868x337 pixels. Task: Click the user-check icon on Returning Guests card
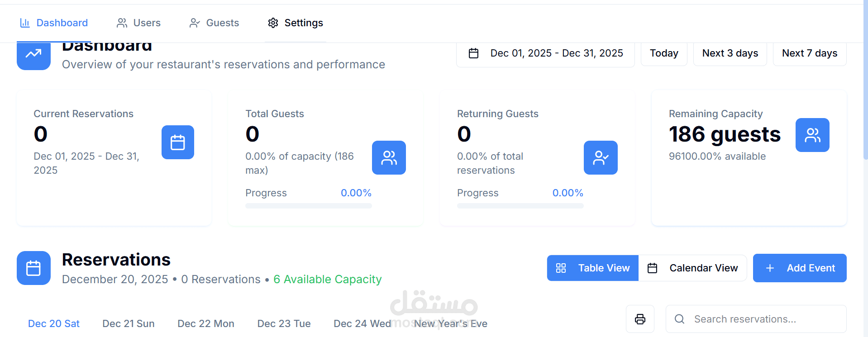(x=600, y=157)
